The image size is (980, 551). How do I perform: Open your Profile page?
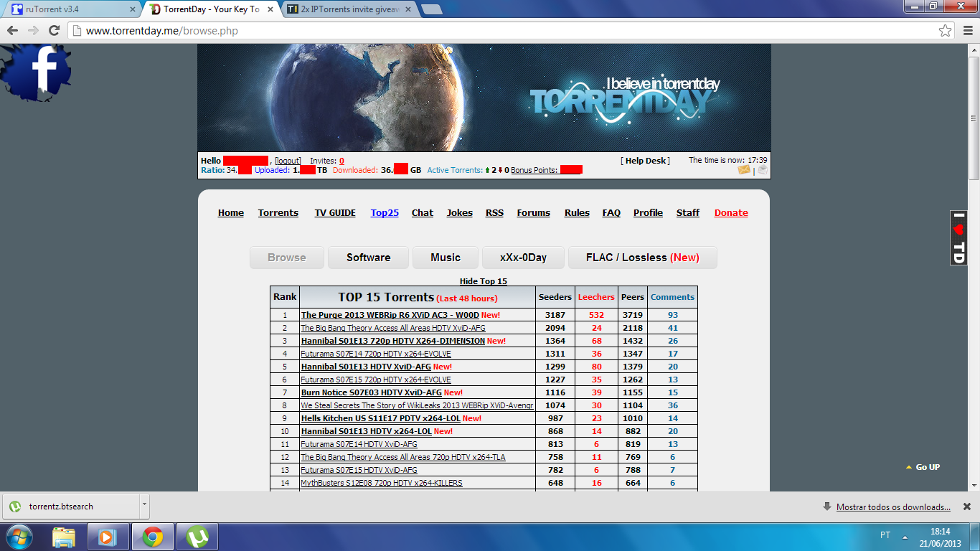[x=648, y=212]
